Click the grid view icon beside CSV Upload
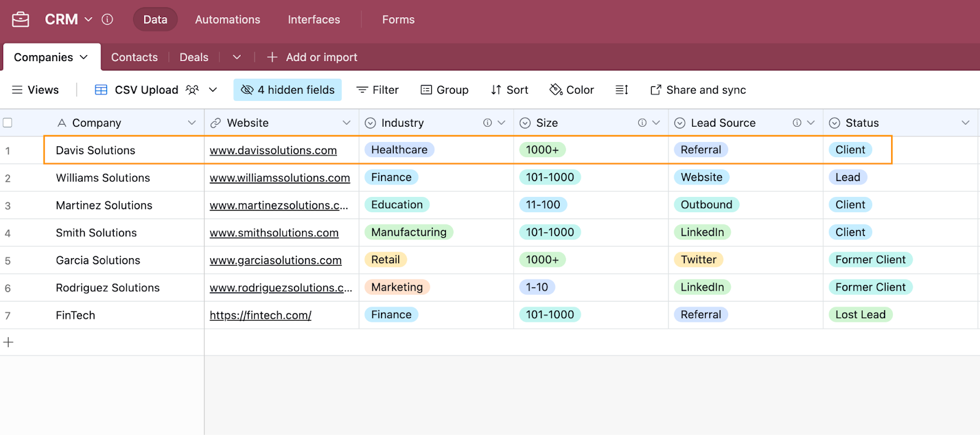This screenshot has width=980, height=435. tap(101, 90)
